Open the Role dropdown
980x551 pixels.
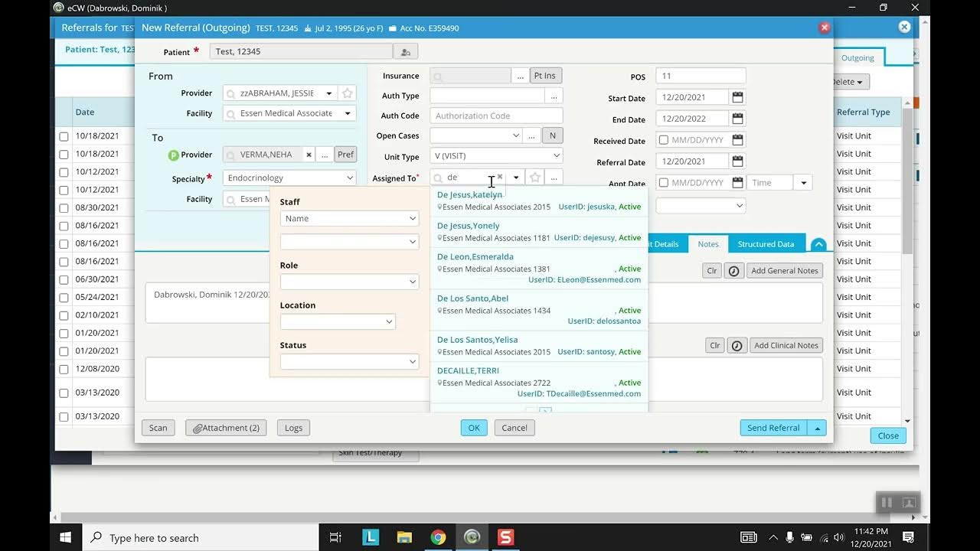349,282
